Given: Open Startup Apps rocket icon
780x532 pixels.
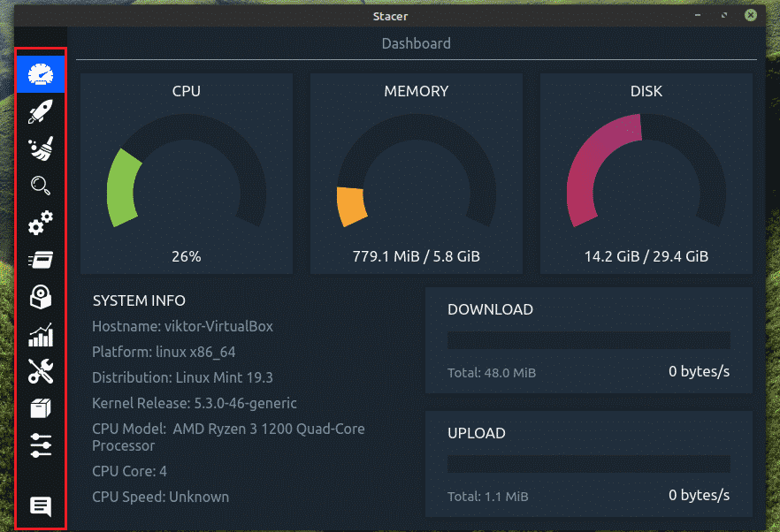Looking at the screenshot, I should tap(41, 111).
